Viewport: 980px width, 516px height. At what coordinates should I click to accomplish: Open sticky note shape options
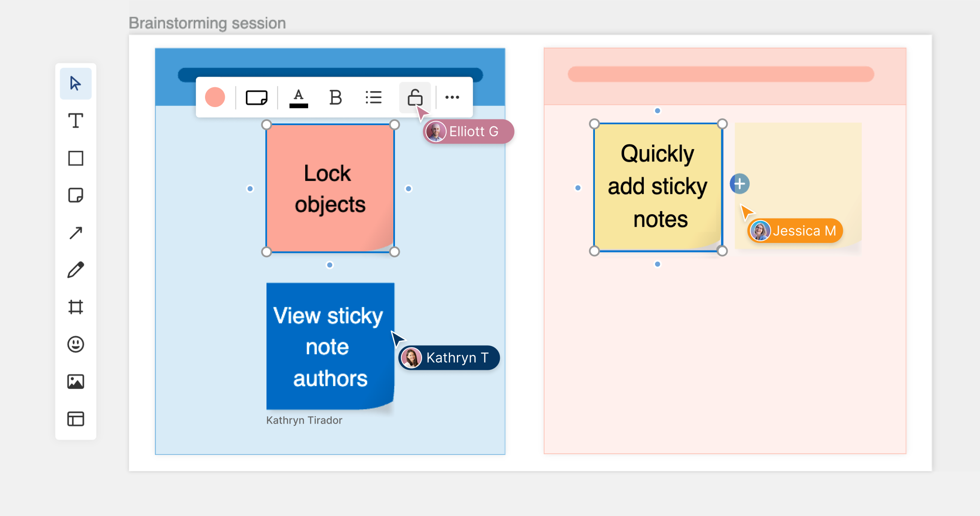257,98
